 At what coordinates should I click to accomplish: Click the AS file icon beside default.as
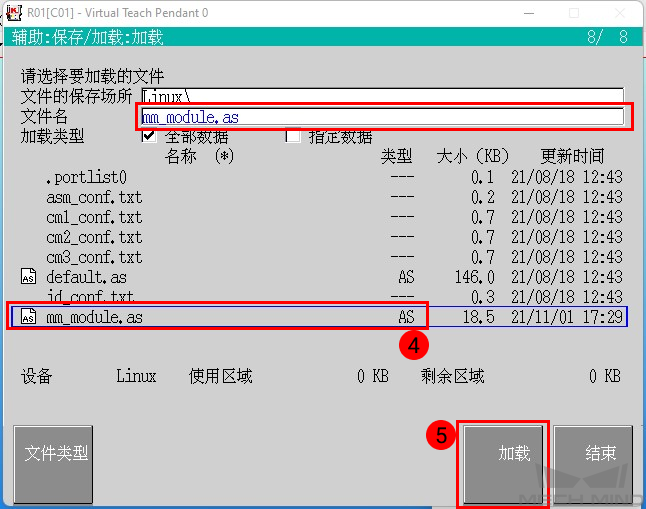coord(28,277)
